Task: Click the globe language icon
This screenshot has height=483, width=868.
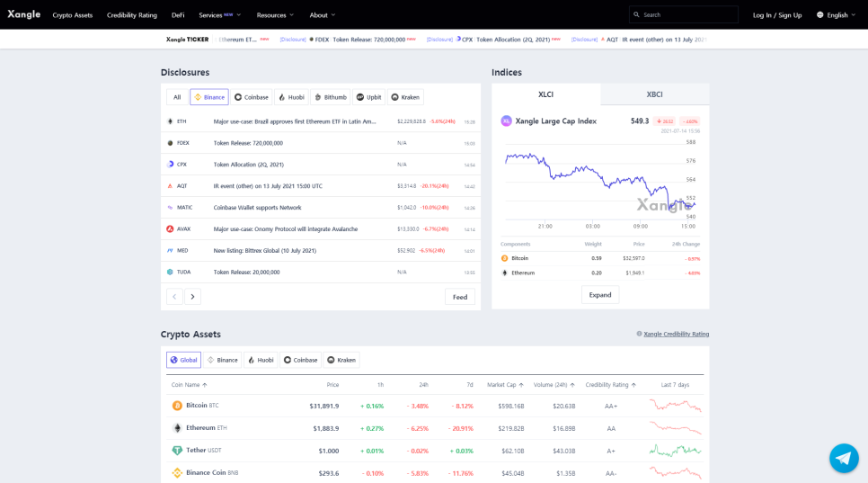Action: coord(819,15)
